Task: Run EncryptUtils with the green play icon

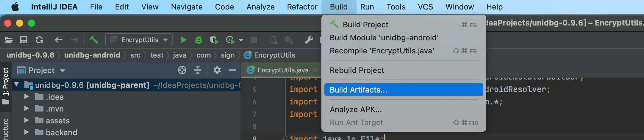Action: [184, 40]
